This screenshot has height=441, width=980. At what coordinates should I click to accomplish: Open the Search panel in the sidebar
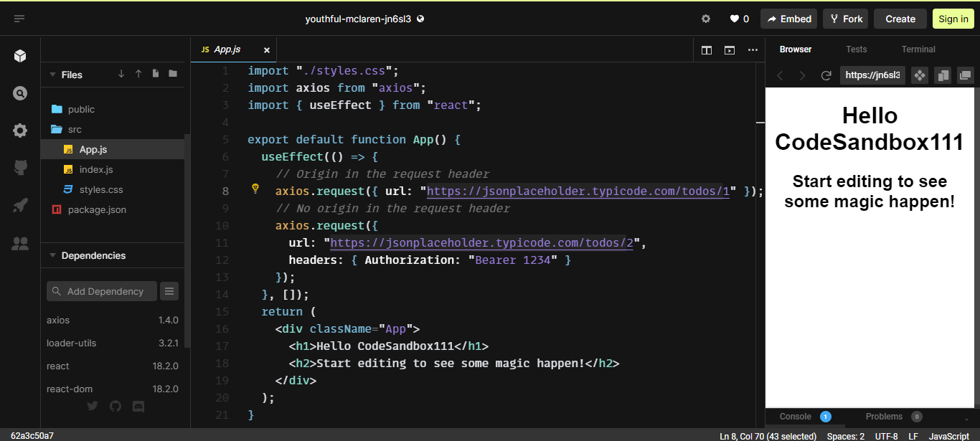point(19,93)
